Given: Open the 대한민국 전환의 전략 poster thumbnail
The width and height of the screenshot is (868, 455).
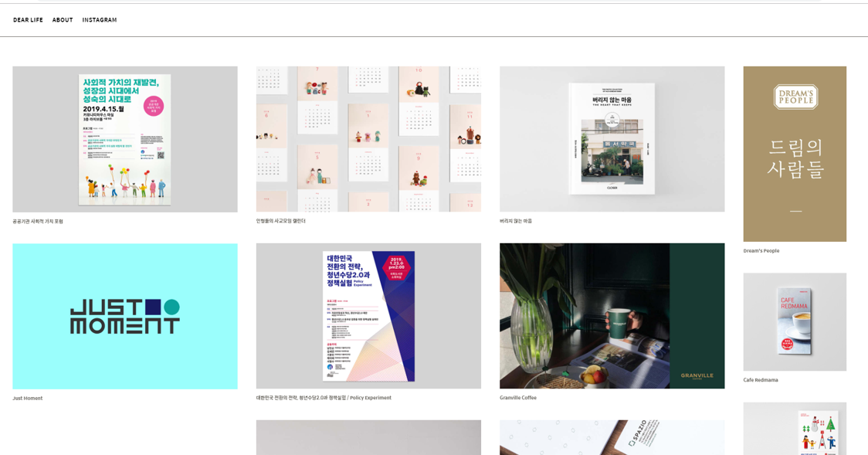Looking at the screenshot, I should 368,315.
